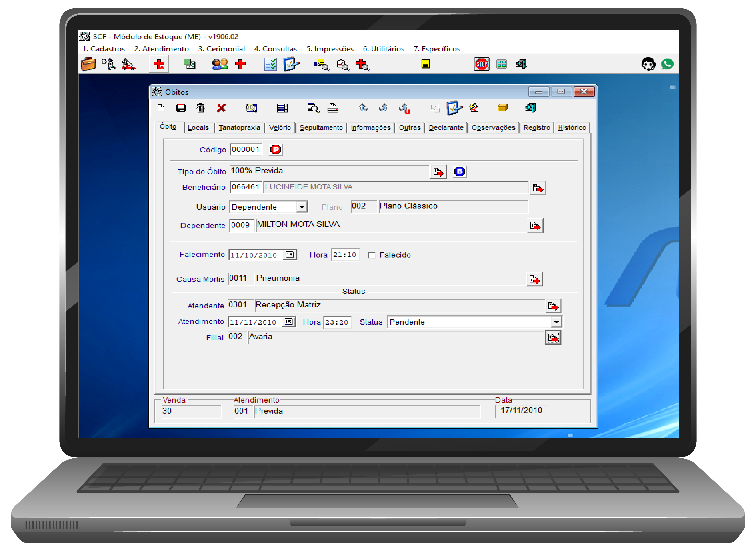Open the calendar picker for Falecimento date
This screenshot has width=756, height=551.
pos(290,255)
